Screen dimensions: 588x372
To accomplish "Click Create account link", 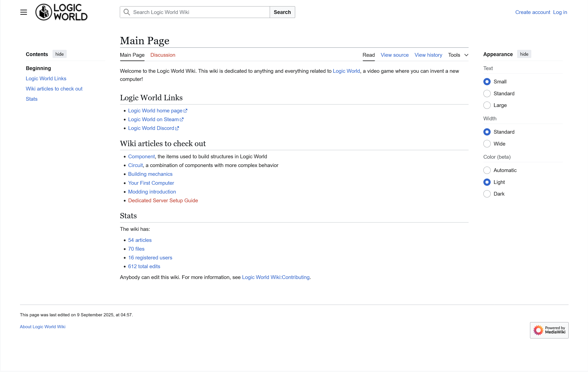I will point(533,12).
